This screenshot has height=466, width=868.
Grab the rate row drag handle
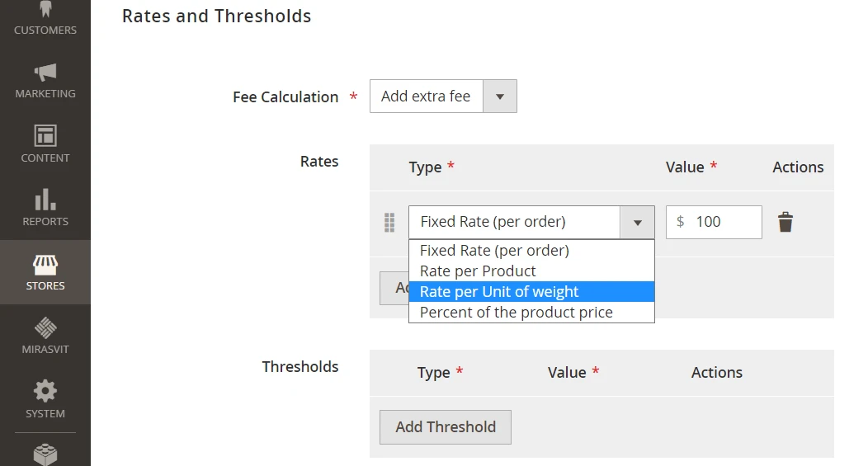pyautogui.click(x=389, y=222)
